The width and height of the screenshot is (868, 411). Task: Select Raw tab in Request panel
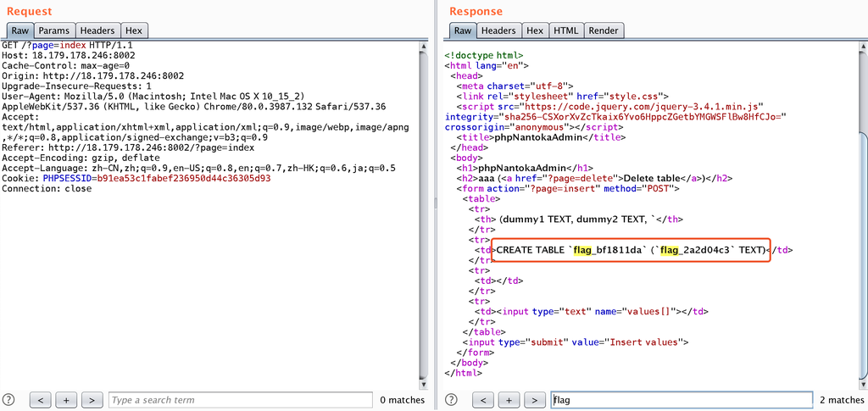[19, 31]
